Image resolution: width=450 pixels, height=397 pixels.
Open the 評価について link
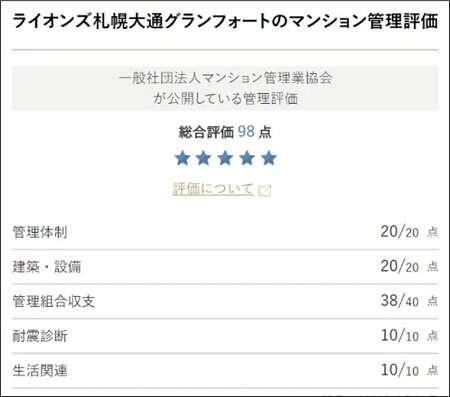tap(213, 189)
